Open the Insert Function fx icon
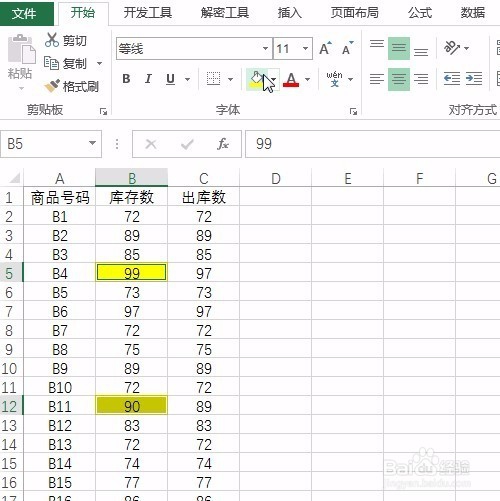Image resolution: width=500 pixels, height=501 pixels. pyautogui.click(x=222, y=144)
